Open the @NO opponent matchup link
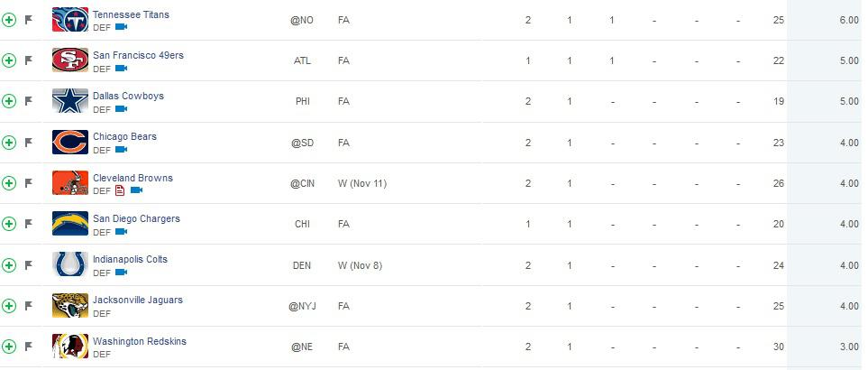The width and height of the screenshot is (868, 370). [302, 20]
